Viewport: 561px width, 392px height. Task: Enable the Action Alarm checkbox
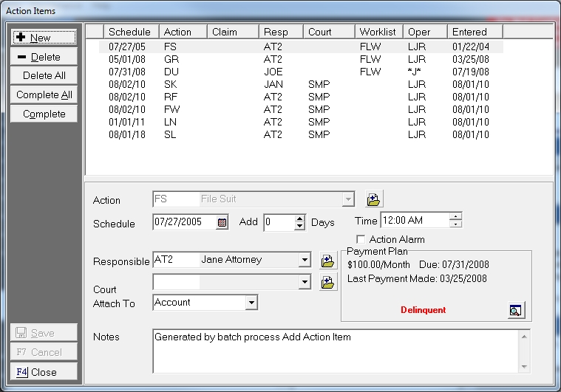point(361,239)
